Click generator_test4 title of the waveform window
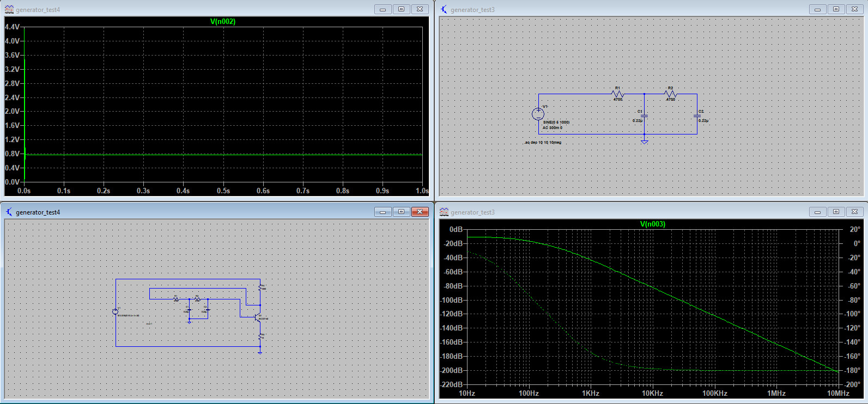 click(38, 10)
